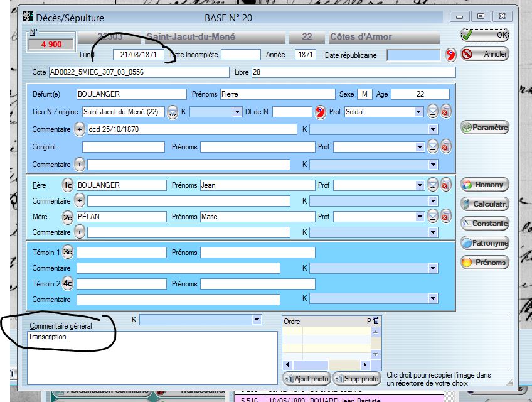The height and width of the screenshot is (402, 532).
Task: Click the Annuler button
Action: pyautogui.click(x=484, y=55)
